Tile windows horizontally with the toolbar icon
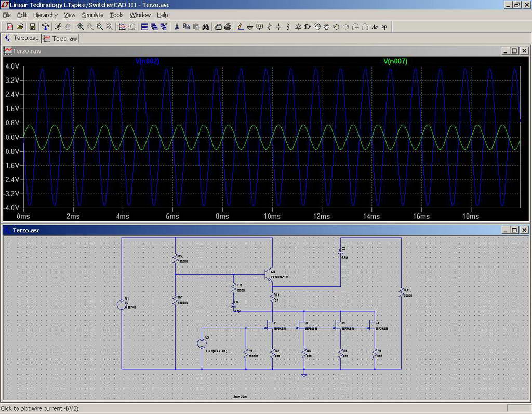532x414 pixels. tap(144, 27)
